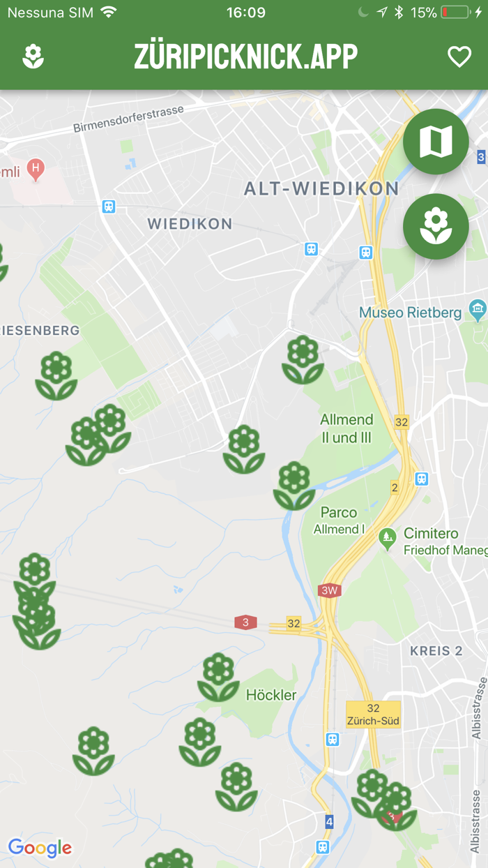This screenshot has height=868, width=488.
Task: Tap the hospital H marker
Action: (35, 168)
